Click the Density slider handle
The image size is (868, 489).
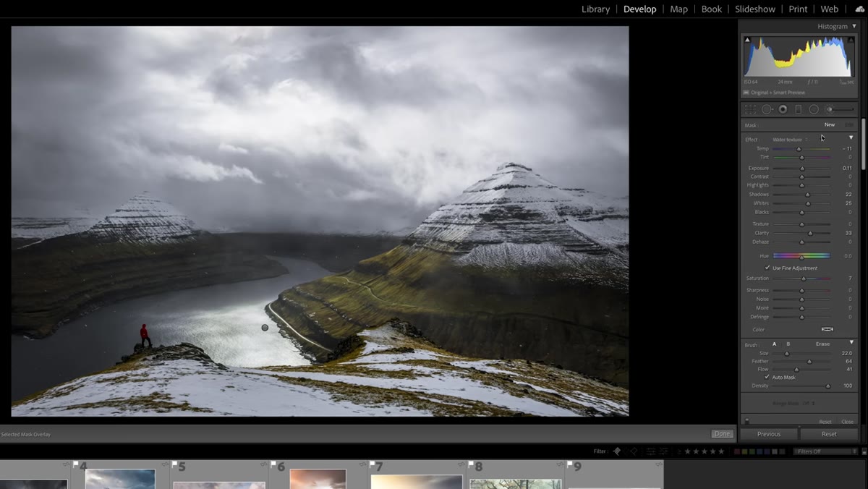[x=828, y=386]
